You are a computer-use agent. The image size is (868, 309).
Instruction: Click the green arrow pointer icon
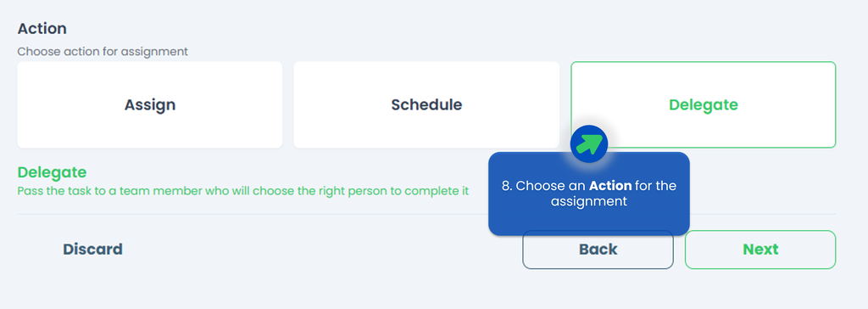[589, 144]
